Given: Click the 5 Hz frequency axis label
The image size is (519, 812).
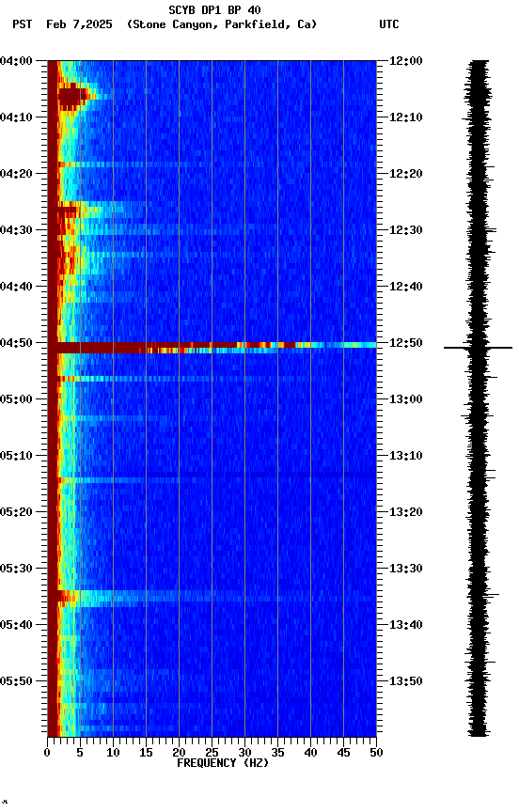Looking at the screenshot, I should click(80, 753).
